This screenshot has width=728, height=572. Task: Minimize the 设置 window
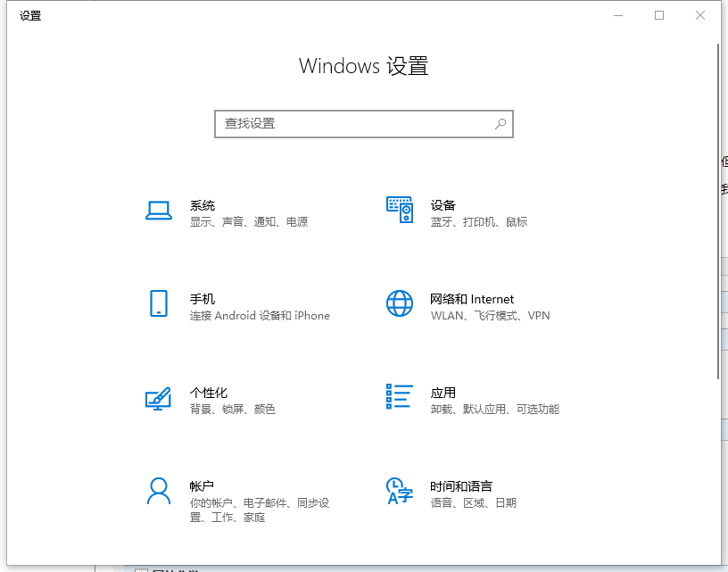618,15
